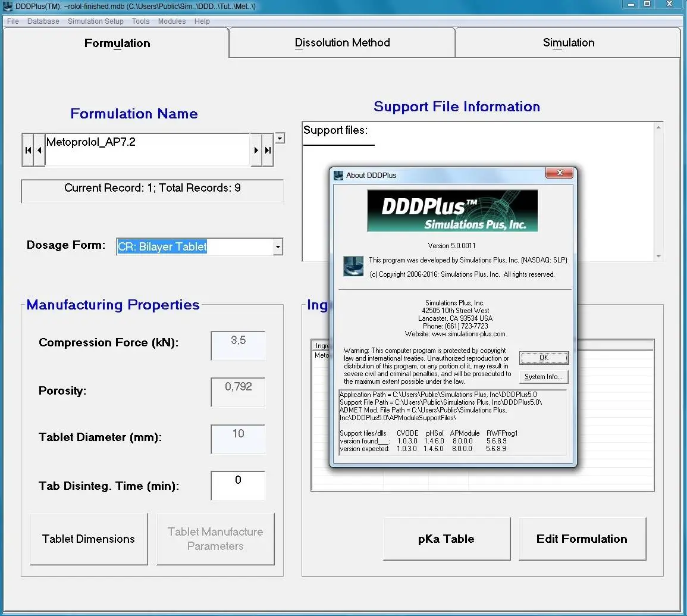Click 'Current Record: 1; Total Records: 9' text

pos(152,188)
